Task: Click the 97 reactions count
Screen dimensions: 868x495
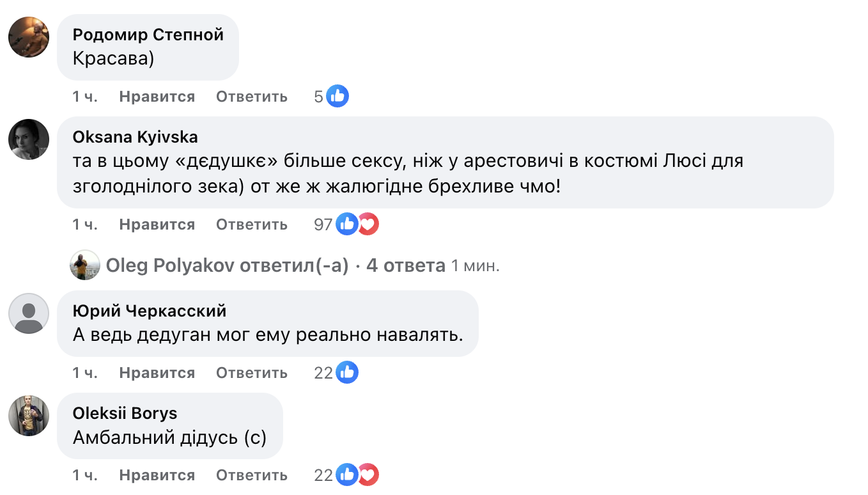Action: 323,224
